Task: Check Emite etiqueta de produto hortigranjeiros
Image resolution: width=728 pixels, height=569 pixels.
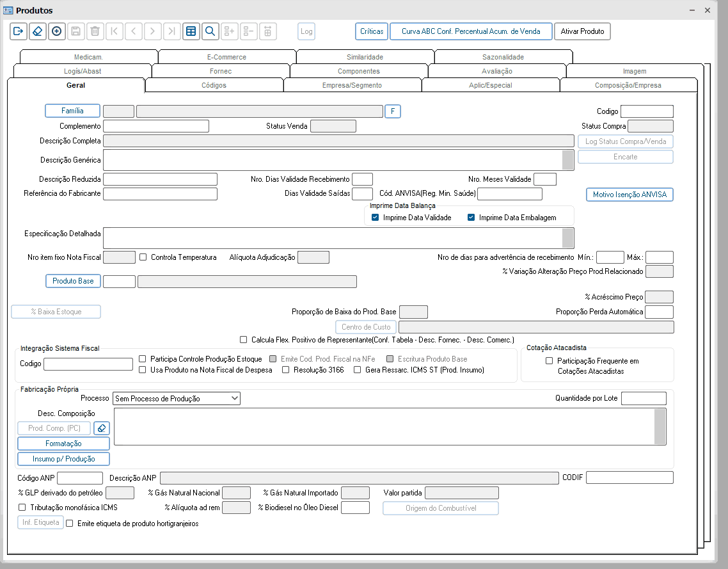Action: [x=70, y=524]
